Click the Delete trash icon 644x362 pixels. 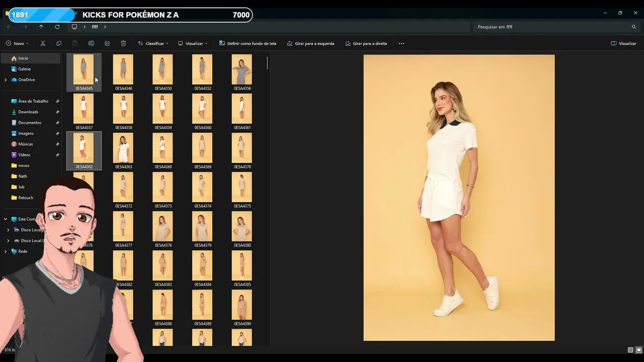coord(123,43)
